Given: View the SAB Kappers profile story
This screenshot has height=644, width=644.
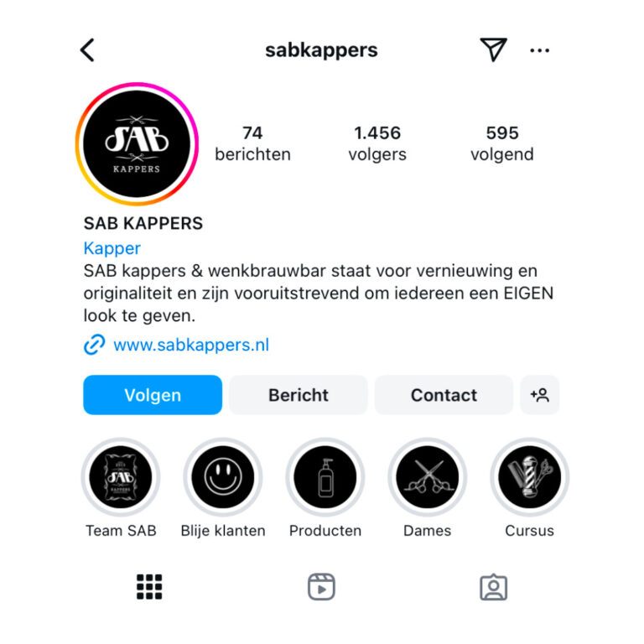Looking at the screenshot, I should (137, 143).
